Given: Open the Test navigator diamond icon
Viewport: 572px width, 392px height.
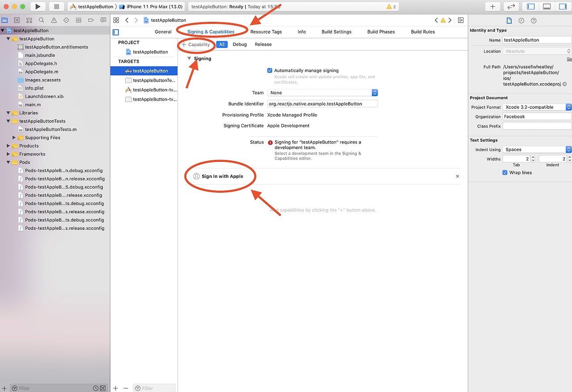Looking at the screenshot, I should (x=66, y=20).
